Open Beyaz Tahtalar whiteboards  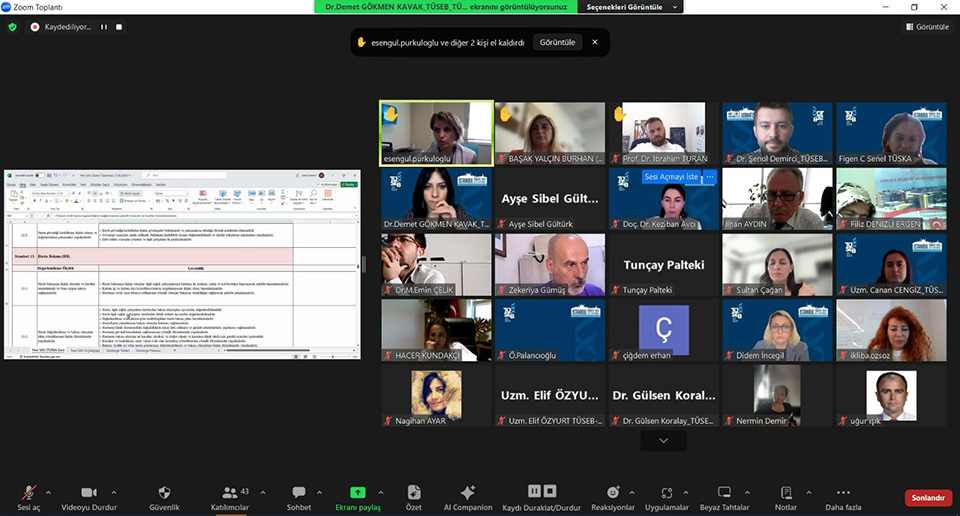725,495
